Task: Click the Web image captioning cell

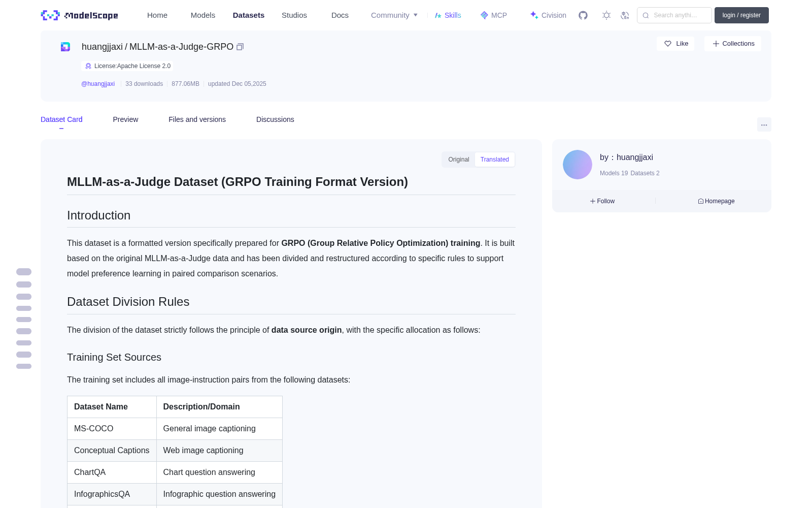Action: [x=219, y=451]
